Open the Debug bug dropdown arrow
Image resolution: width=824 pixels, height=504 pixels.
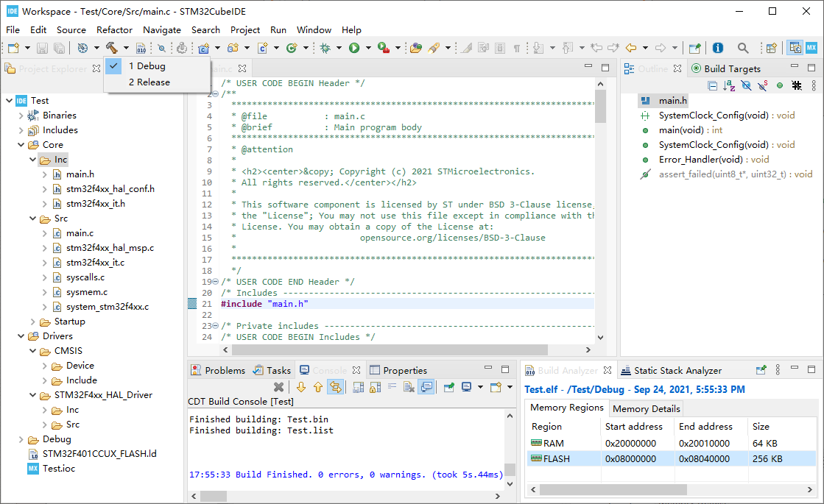click(339, 48)
